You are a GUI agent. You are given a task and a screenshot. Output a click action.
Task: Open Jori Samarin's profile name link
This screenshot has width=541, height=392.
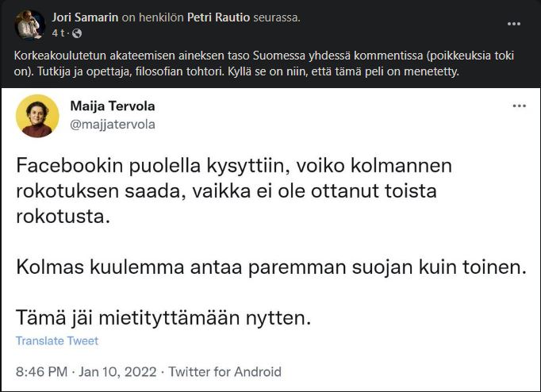coord(84,17)
